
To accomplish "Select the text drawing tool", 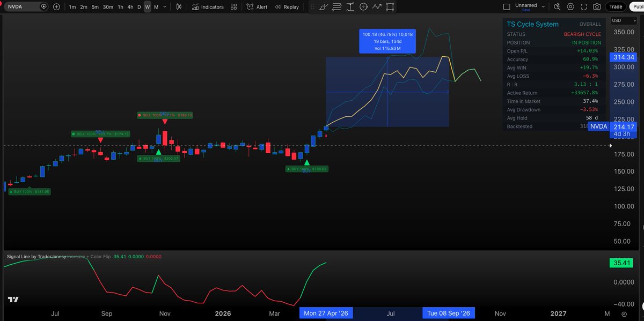I will (350, 7).
